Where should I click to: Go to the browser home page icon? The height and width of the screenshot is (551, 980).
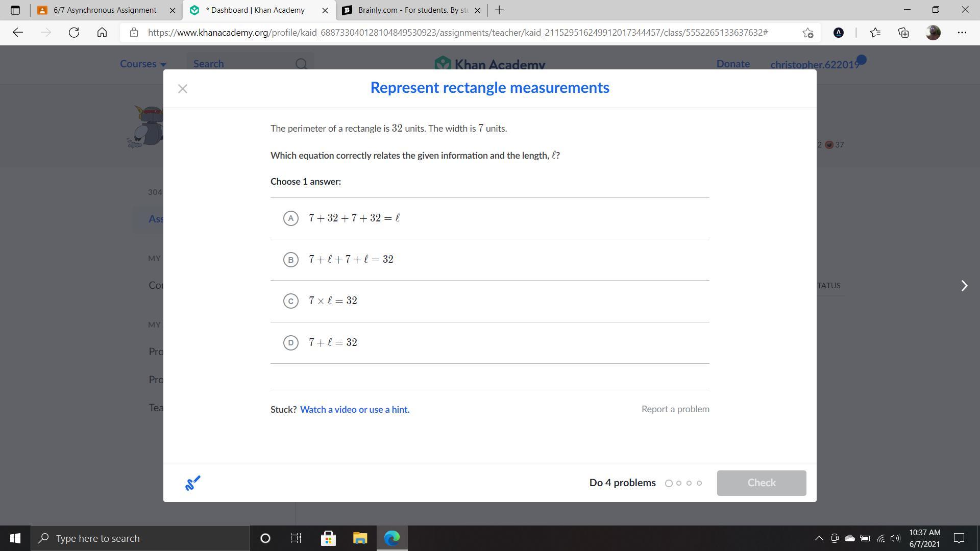[x=102, y=33]
